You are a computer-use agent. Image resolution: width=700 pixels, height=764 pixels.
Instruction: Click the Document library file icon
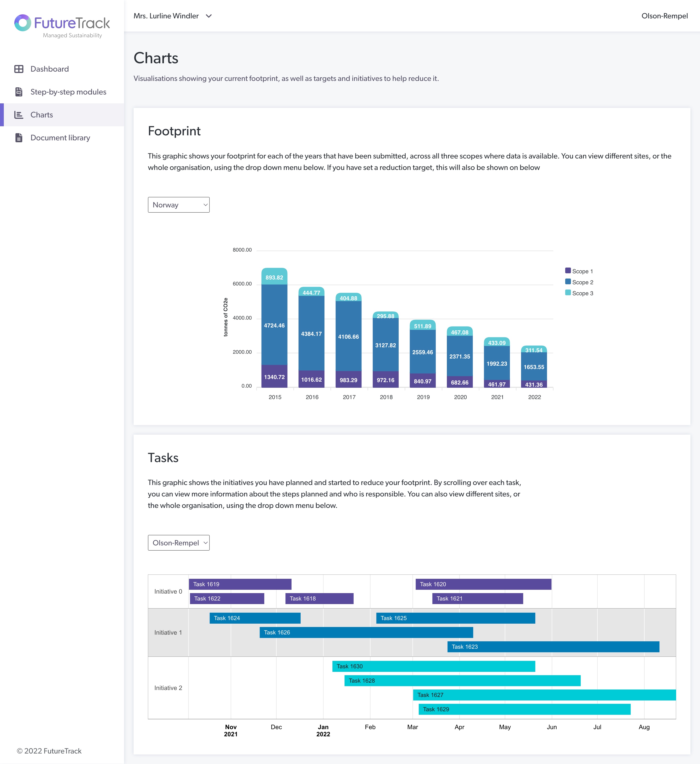point(19,137)
